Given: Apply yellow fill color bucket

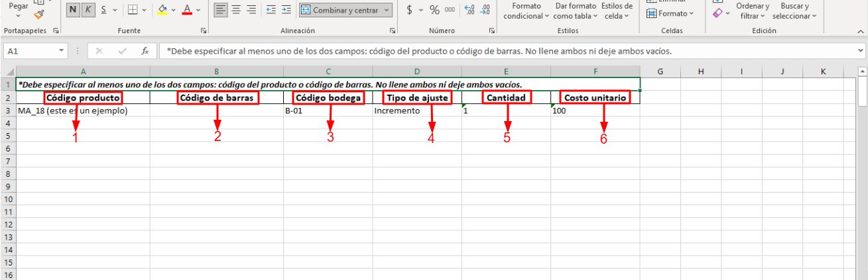Looking at the screenshot, I should (x=163, y=10).
